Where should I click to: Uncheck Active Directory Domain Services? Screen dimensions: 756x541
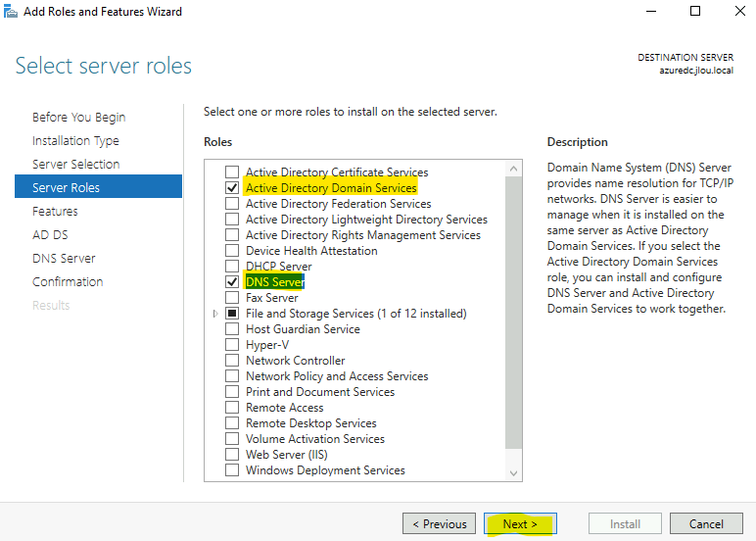tap(232, 188)
